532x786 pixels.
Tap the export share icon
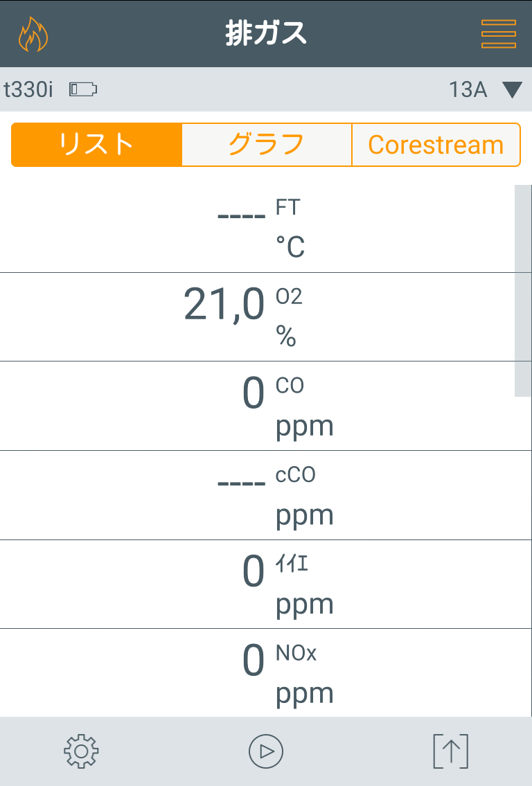click(450, 751)
